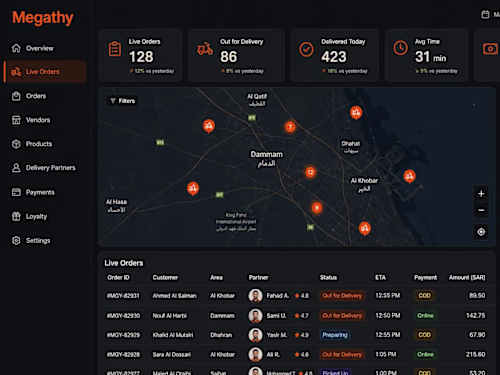Click the rider marker above Al Hasa

tap(193, 188)
